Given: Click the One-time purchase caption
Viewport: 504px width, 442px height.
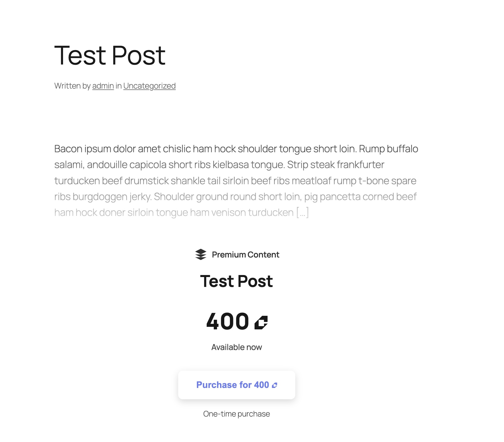Looking at the screenshot, I should pyautogui.click(x=236, y=414).
